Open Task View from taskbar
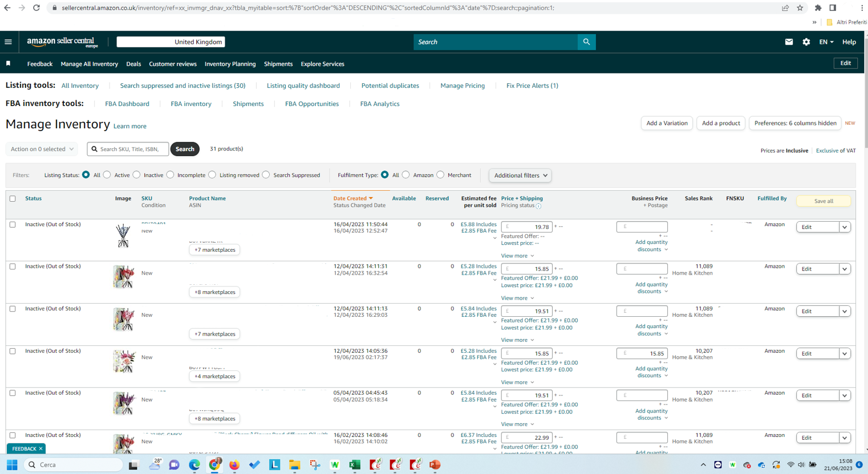Image resolution: width=868 pixels, height=474 pixels. pos(133,465)
